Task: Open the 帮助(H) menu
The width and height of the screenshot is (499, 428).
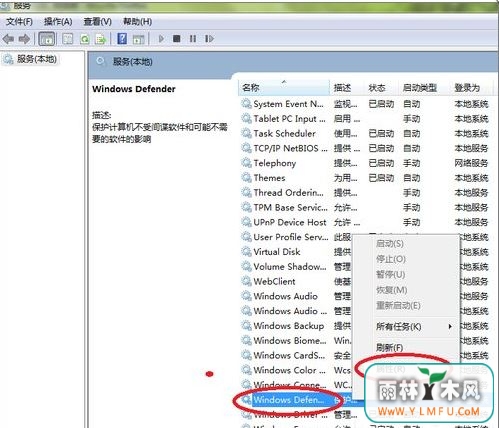Action: pyautogui.click(x=137, y=22)
